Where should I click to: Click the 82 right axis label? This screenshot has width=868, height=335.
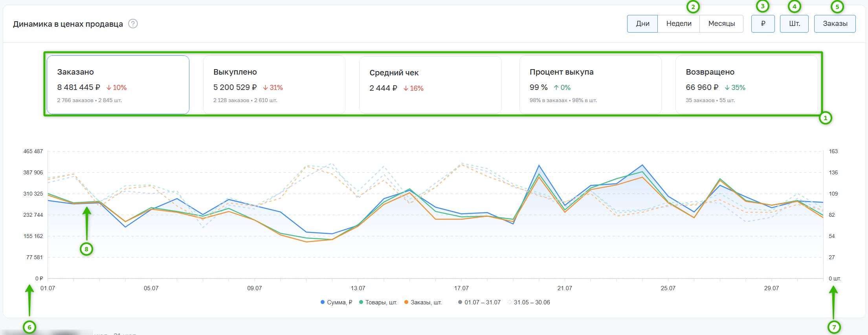[x=832, y=215]
